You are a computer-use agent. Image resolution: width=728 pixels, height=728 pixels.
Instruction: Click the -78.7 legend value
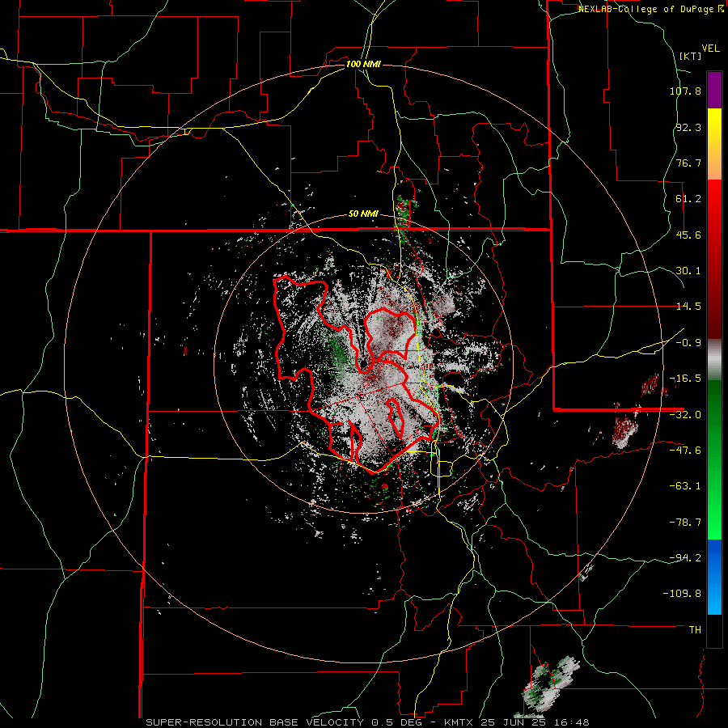tap(685, 523)
